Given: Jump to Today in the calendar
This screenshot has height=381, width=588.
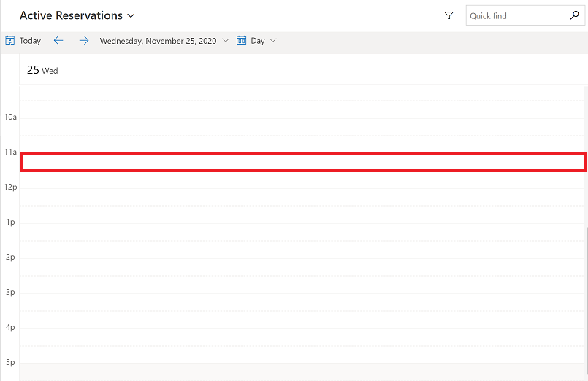Looking at the screenshot, I should click(x=30, y=40).
